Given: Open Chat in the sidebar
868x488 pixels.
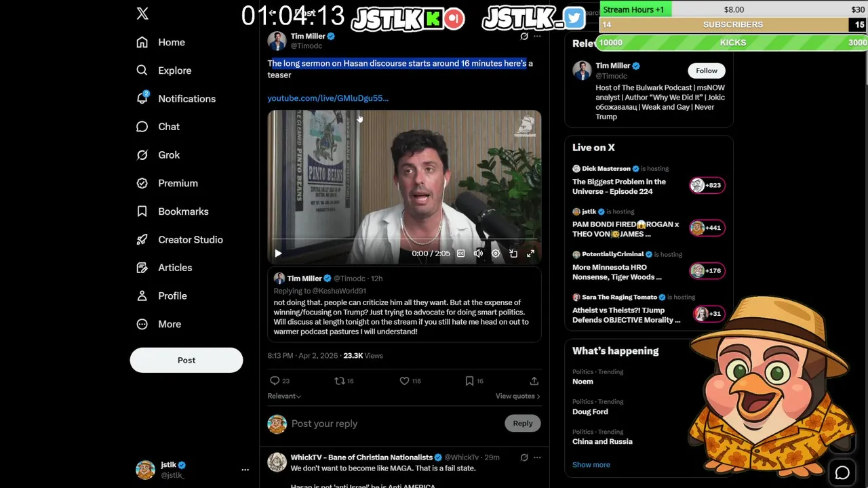Looking at the screenshot, I should pos(158,127).
